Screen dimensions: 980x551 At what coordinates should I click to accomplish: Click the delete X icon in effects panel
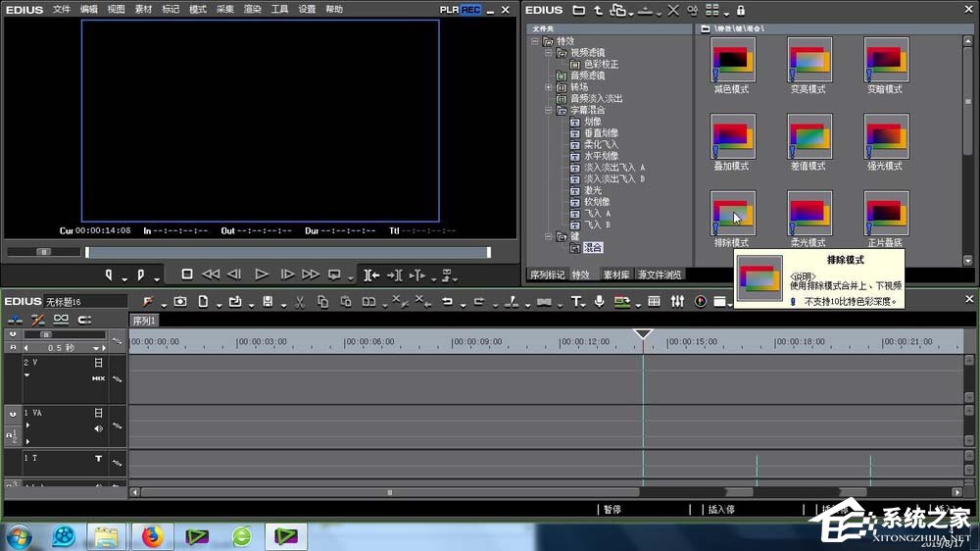[672, 10]
